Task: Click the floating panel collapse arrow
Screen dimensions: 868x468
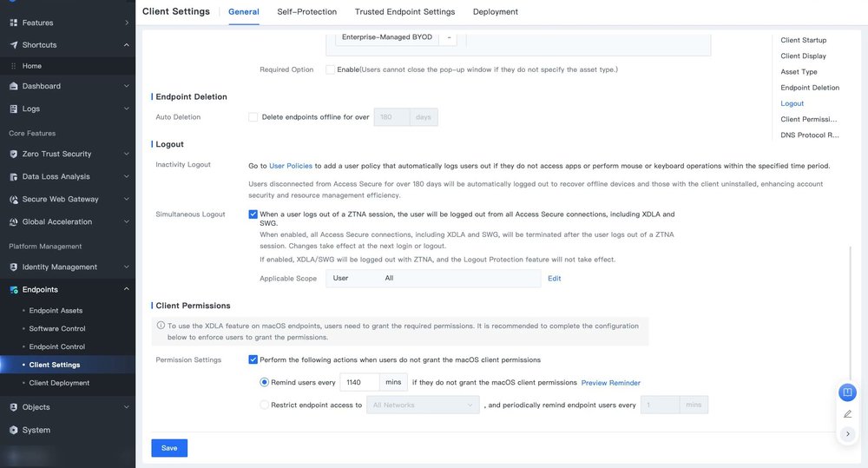Action: (x=847, y=433)
